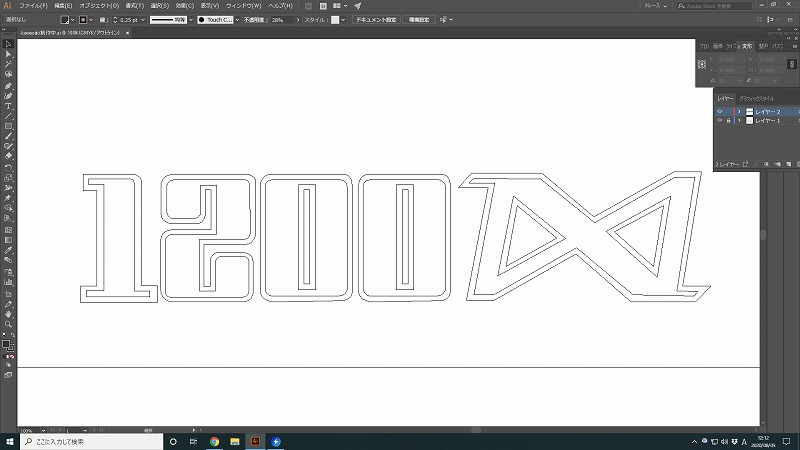This screenshot has height=450, width=800.
Task: Select the Hand tool
Action: point(8,314)
